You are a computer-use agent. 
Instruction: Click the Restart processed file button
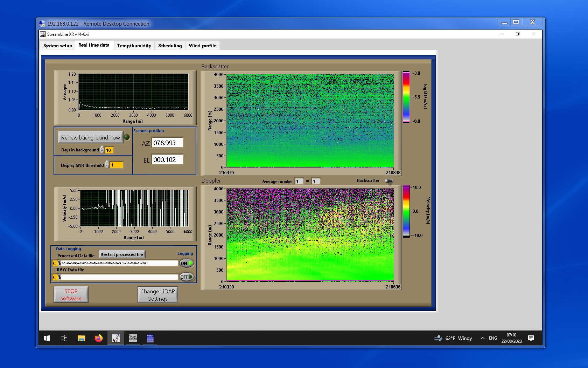point(121,254)
